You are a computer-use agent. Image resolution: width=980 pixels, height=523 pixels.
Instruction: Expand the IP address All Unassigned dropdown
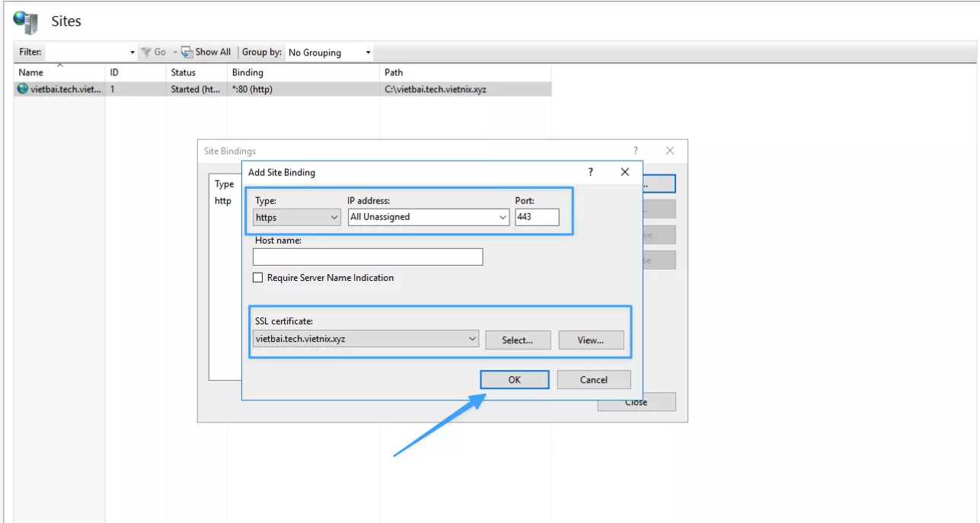(x=429, y=218)
